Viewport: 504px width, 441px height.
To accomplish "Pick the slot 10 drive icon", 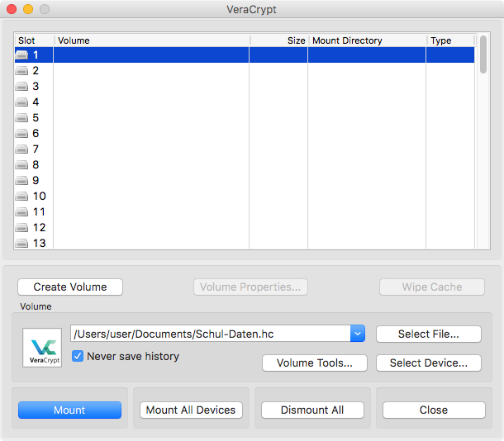I will pyautogui.click(x=21, y=197).
